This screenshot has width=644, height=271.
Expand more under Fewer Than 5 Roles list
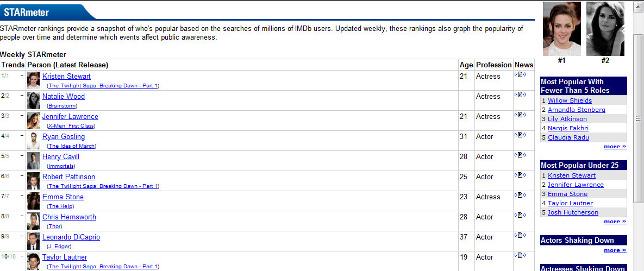(615, 147)
